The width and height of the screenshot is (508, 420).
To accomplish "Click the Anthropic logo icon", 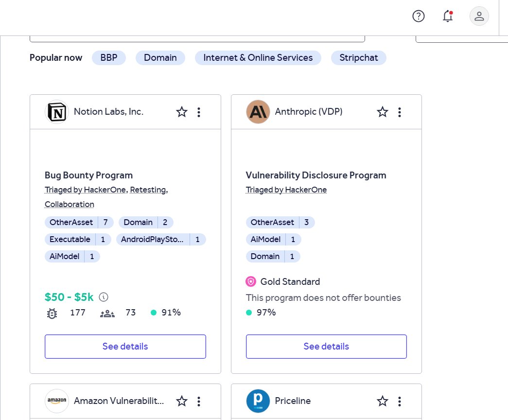I will pos(258,112).
